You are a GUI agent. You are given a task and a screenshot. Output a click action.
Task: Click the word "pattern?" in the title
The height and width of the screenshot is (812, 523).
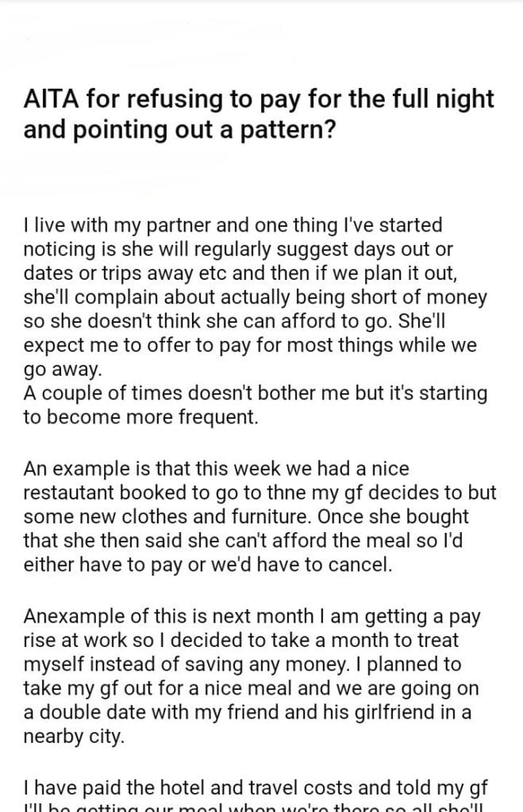click(x=273, y=129)
